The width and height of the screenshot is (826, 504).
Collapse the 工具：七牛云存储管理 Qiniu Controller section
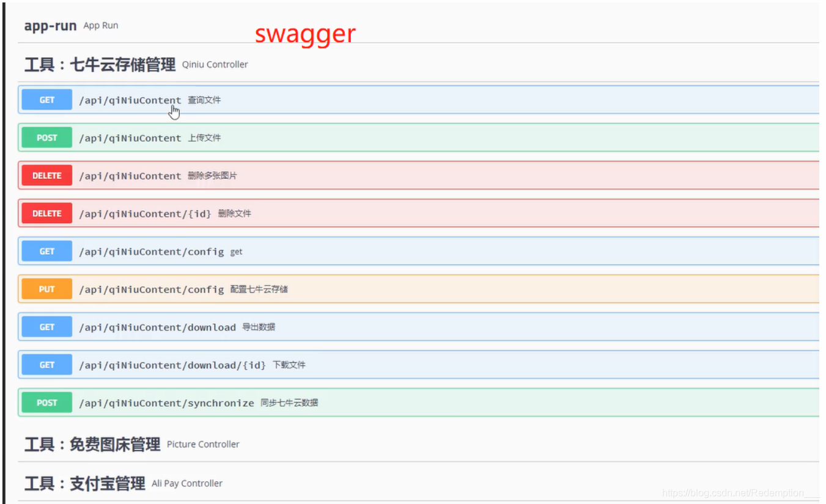pyautogui.click(x=419, y=64)
